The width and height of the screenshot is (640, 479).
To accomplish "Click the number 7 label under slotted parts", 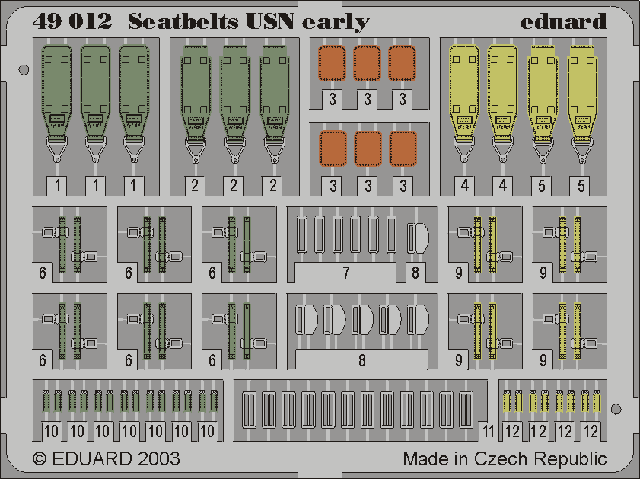I will coord(343,273).
